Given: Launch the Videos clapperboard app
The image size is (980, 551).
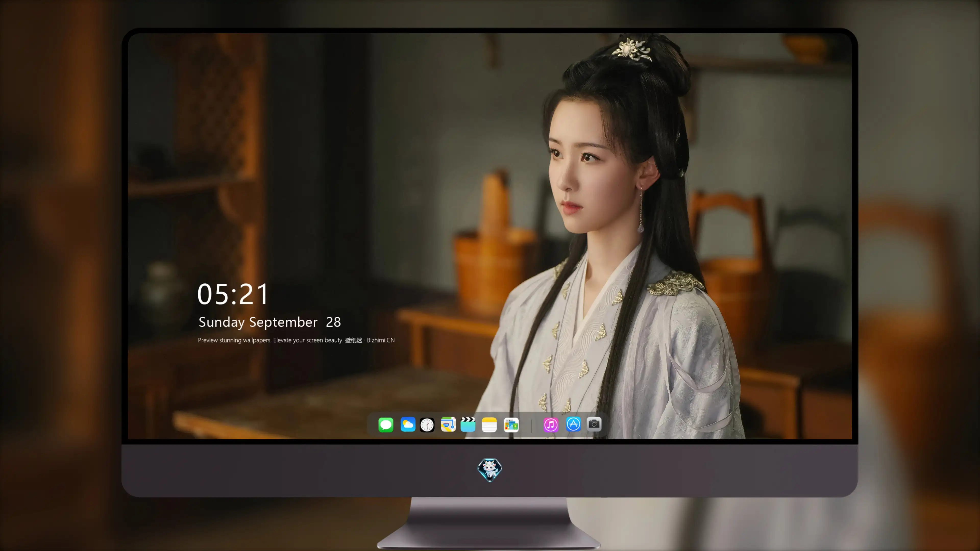Looking at the screenshot, I should (x=468, y=424).
